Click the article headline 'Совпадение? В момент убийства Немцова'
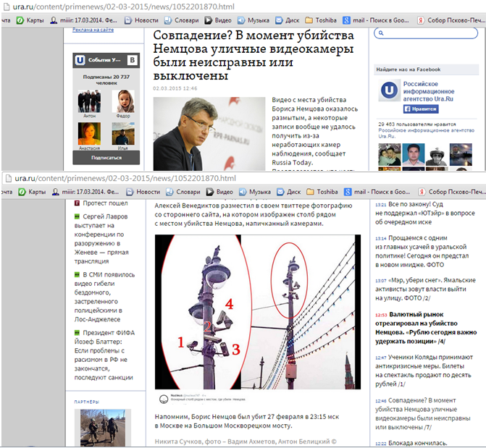The image size is (486, 448). click(x=254, y=55)
